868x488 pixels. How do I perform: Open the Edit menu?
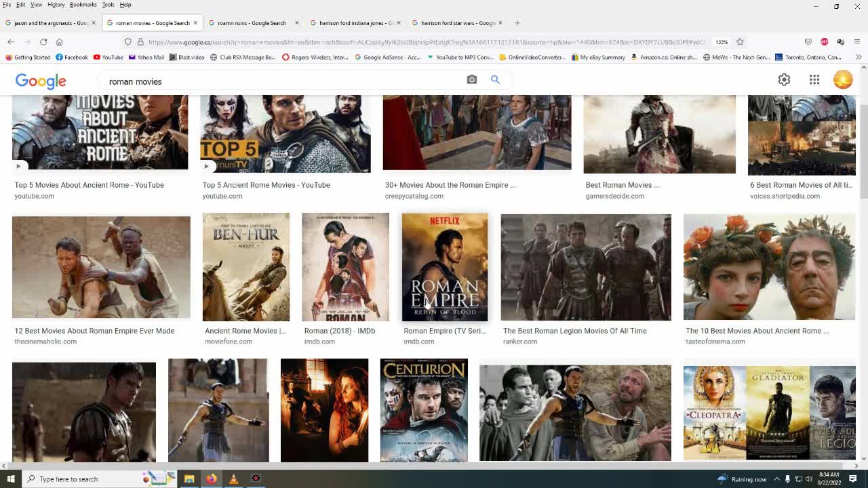click(21, 5)
